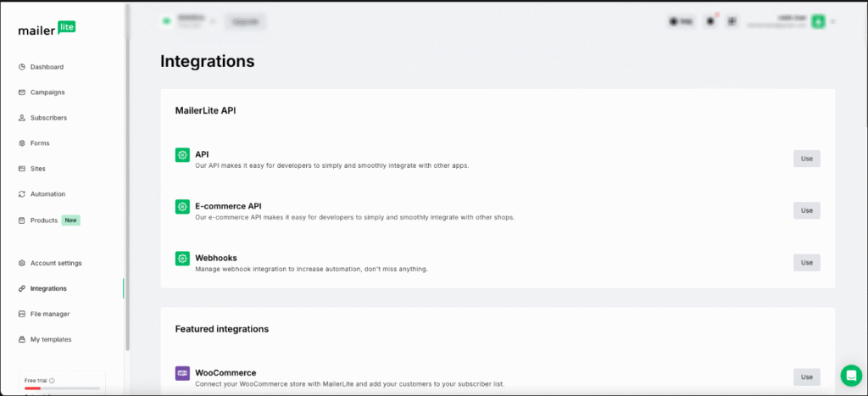The width and height of the screenshot is (868, 396).
Task: Click the purple WooCommerce icon
Action: pos(182,373)
